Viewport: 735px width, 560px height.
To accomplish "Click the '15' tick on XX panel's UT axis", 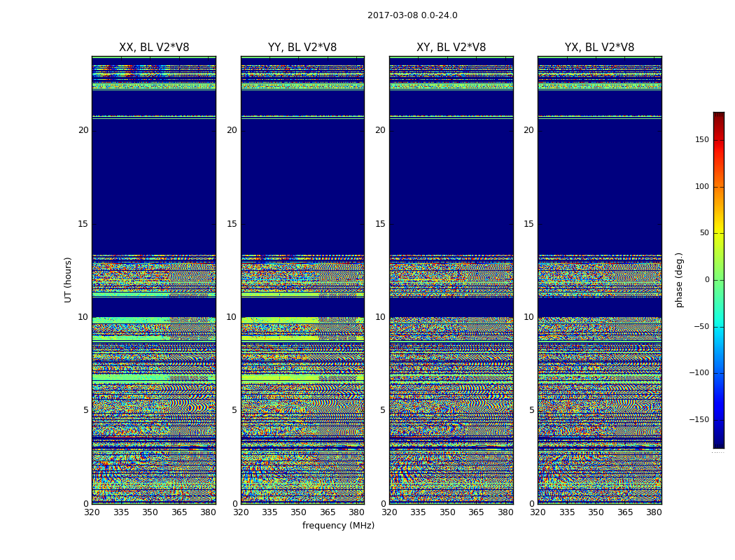I will pyautogui.click(x=83, y=224).
